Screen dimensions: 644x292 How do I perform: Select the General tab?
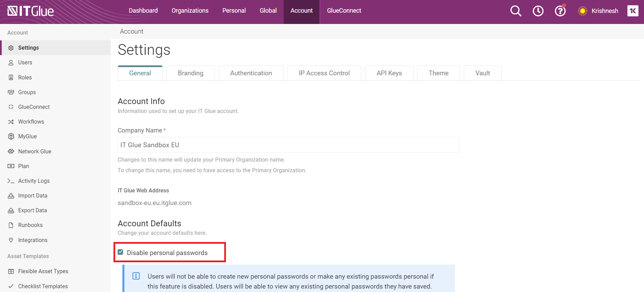click(x=140, y=73)
